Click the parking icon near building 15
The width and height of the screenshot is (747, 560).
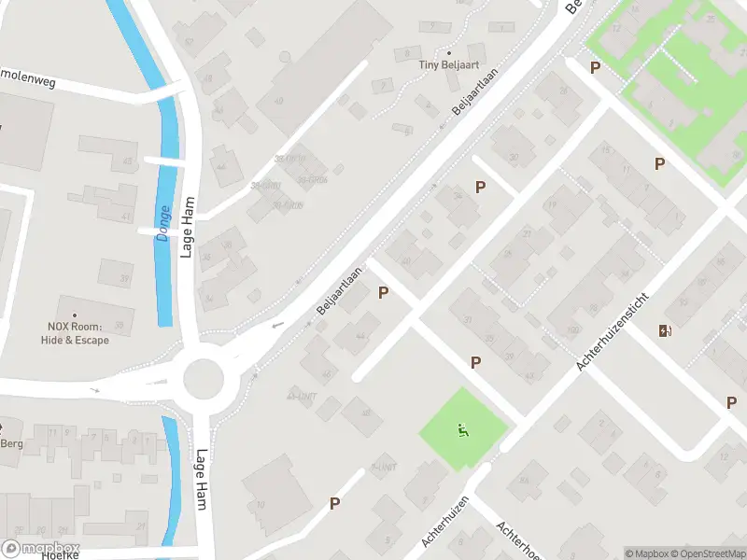[x=659, y=164]
